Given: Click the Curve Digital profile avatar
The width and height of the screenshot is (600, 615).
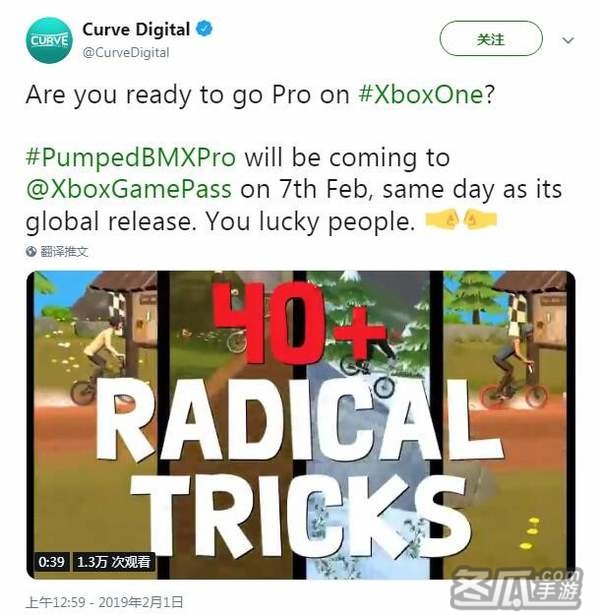Looking at the screenshot, I should 49,40.
